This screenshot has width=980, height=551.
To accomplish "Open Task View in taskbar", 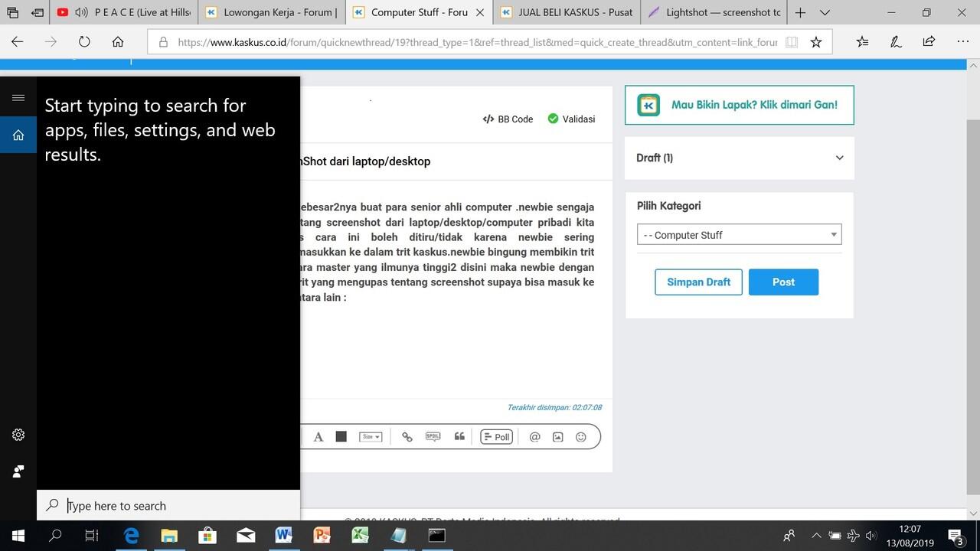I will [x=92, y=536].
